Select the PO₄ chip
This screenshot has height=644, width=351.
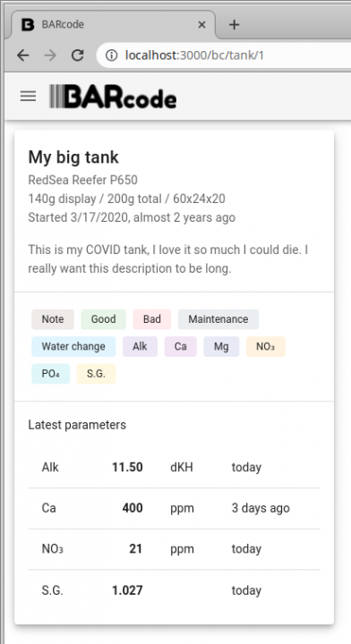[50, 374]
